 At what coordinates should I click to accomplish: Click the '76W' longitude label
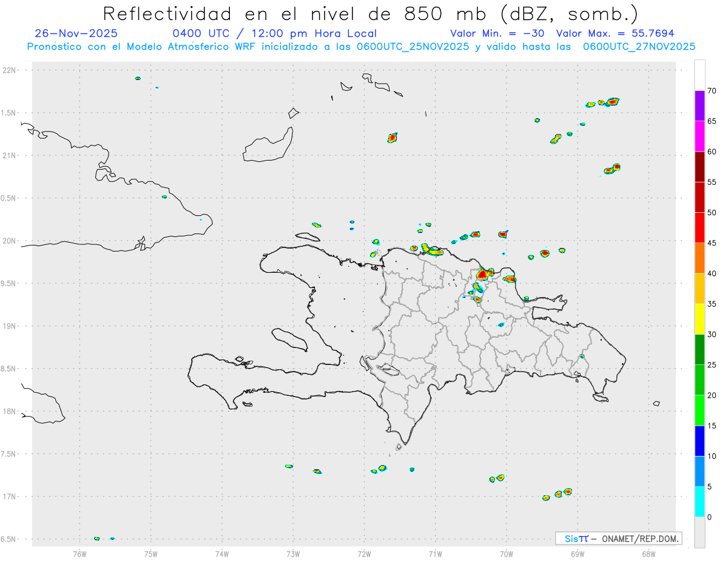pos(79,554)
